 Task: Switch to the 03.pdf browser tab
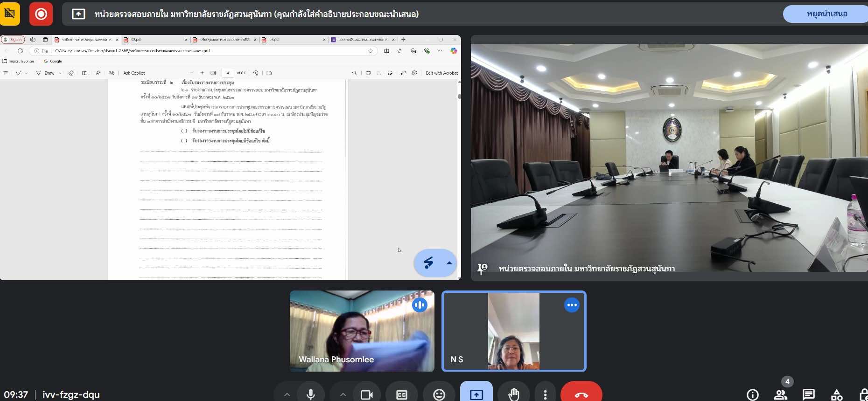coord(292,40)
